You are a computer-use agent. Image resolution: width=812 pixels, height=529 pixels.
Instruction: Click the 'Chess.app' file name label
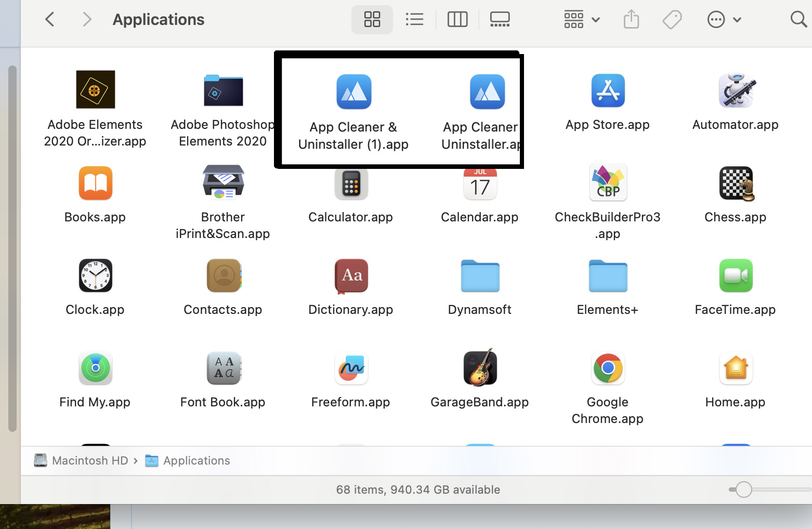(x=735, y=217)
